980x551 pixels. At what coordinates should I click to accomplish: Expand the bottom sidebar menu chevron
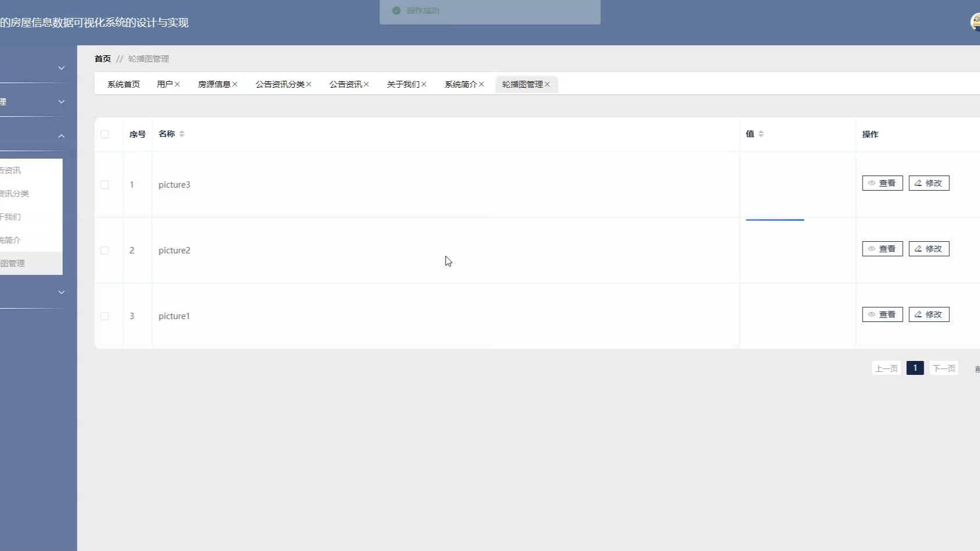61,292
